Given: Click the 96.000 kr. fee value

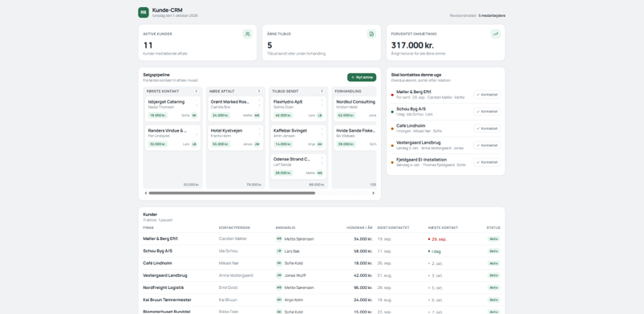Looking at the screenshot, I should 363,287.
